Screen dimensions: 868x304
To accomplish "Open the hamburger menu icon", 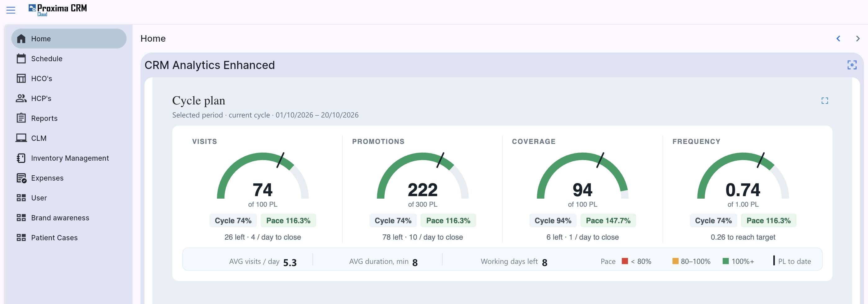I will click(11, 10).
